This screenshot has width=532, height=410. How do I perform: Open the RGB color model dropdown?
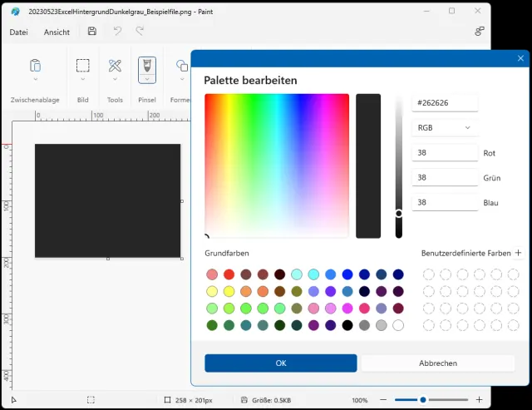[445, 128]
